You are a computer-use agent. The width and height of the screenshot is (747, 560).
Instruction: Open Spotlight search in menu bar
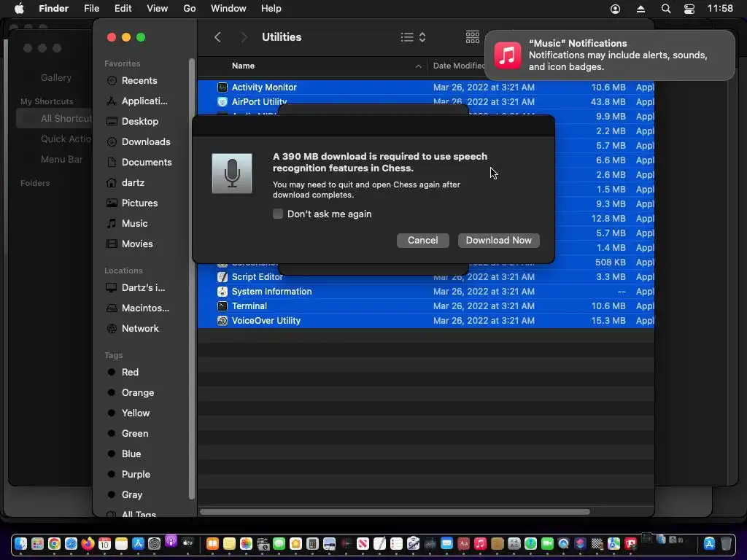point(666,9)
